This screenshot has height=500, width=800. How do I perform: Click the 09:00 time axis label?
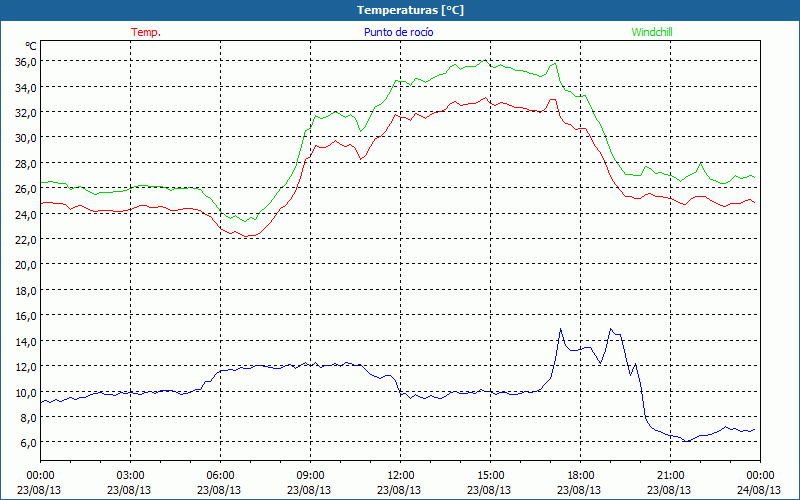point(310,476)
